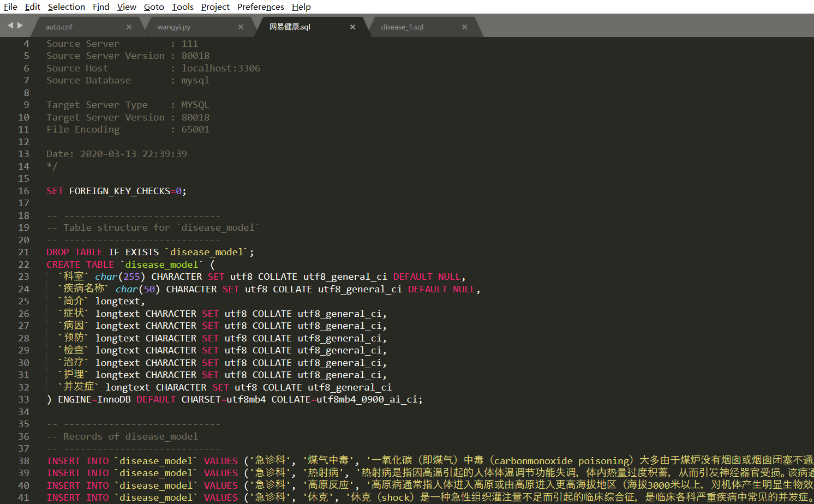Viewport: 814px width, 504px height.
Task: Click the `症状` column name on line 26
Action: (x=73, y=314)
